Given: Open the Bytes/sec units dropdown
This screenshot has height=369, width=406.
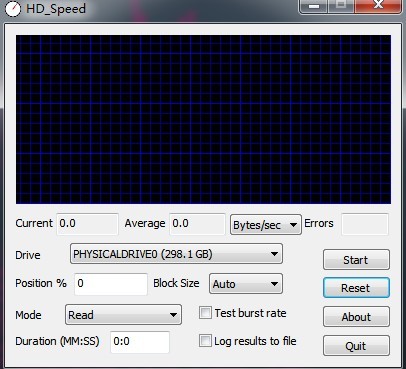Looking at the screenshot, I should coord(266,225).
